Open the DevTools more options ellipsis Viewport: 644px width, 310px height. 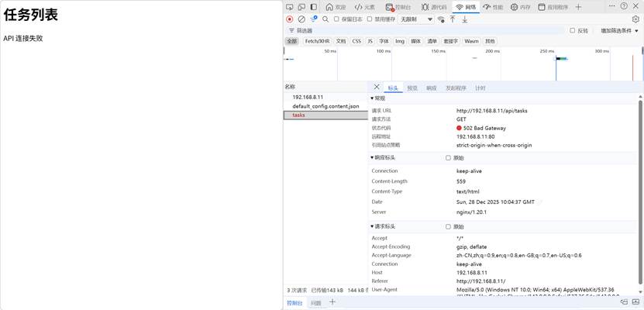click(x=612, y=6)
